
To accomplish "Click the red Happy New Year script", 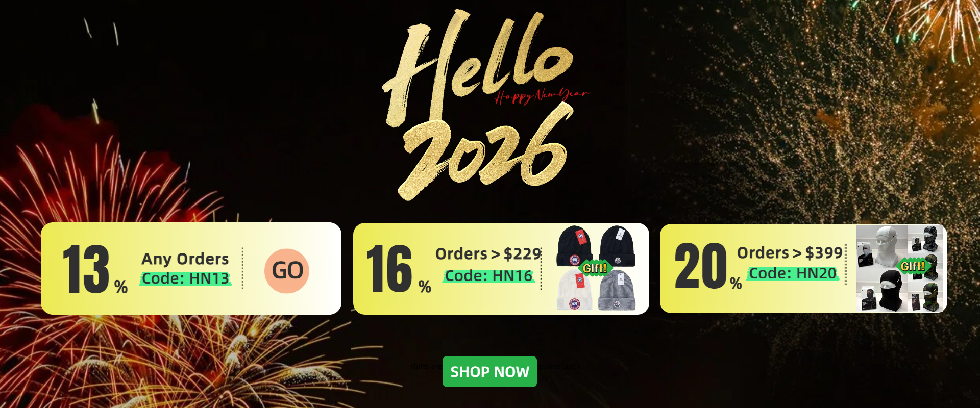I will coord(543,95).
